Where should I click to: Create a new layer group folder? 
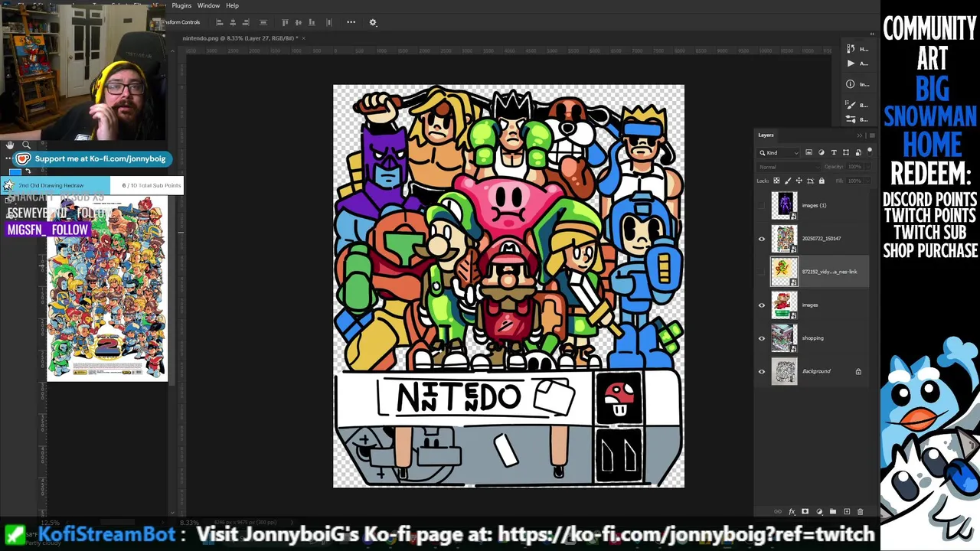click(x=833, y=511)
